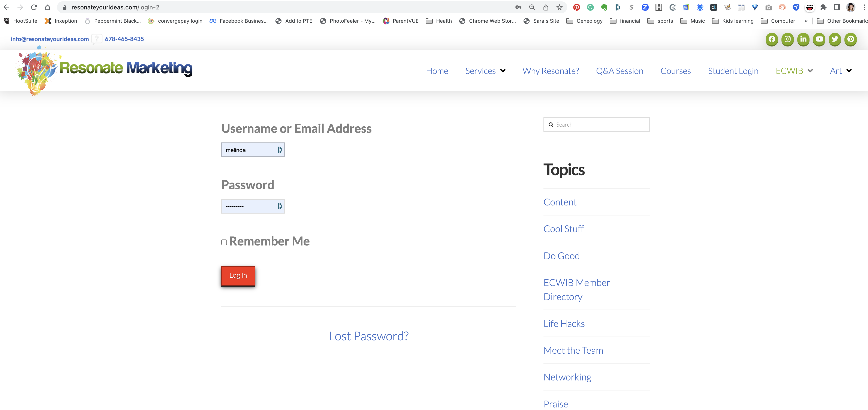Open the green Pinterest social icon
This screenshot has width=868, height=410.
(850, 39)
